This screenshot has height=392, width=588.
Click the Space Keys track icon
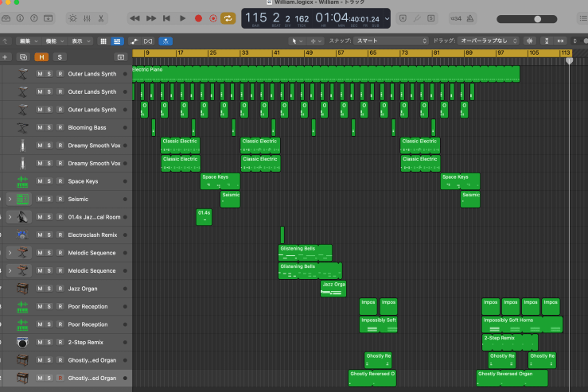pos(22,181)
